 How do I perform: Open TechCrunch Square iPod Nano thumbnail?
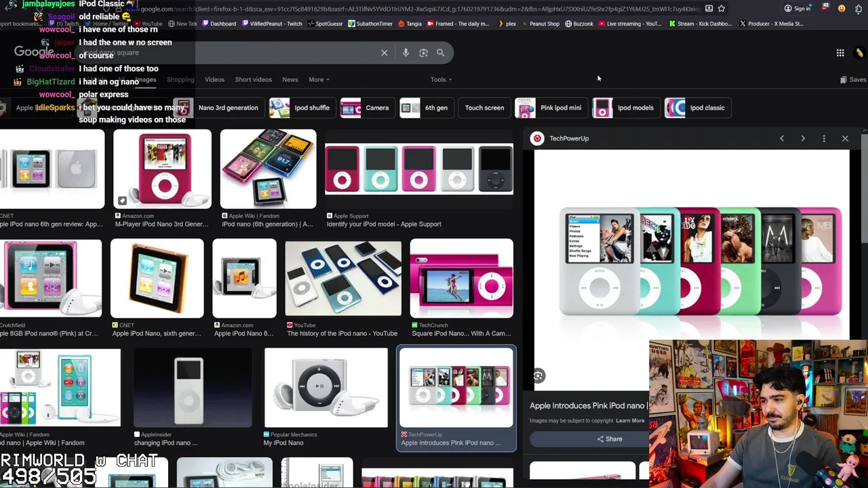[x=461, y=279]
